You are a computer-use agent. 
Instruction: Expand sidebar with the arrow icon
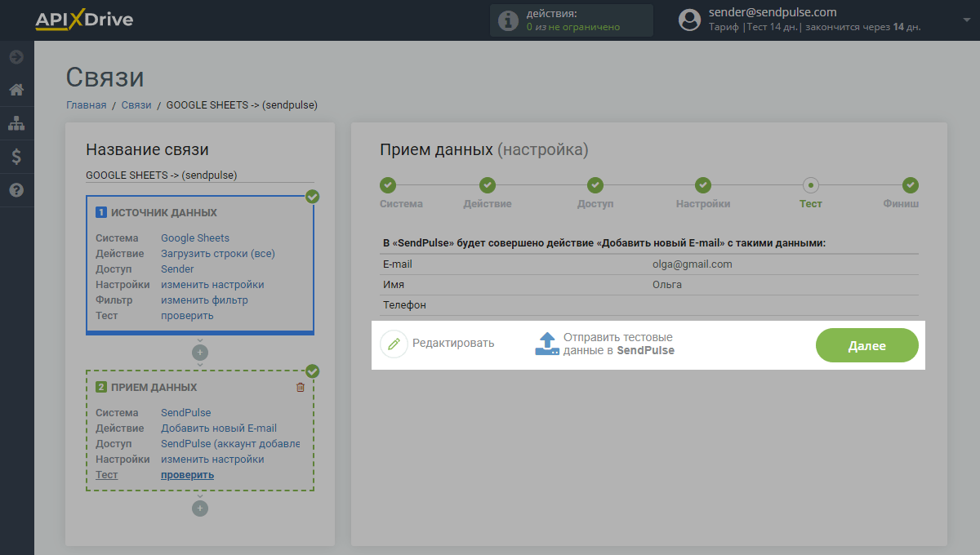tap(16, 57)
